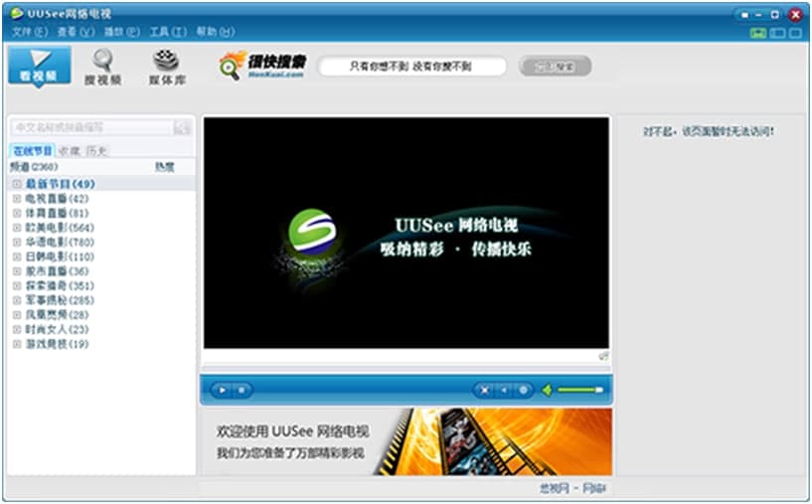
Task: Expand the 军事揭秘(285) category
Action: (17, 300)
